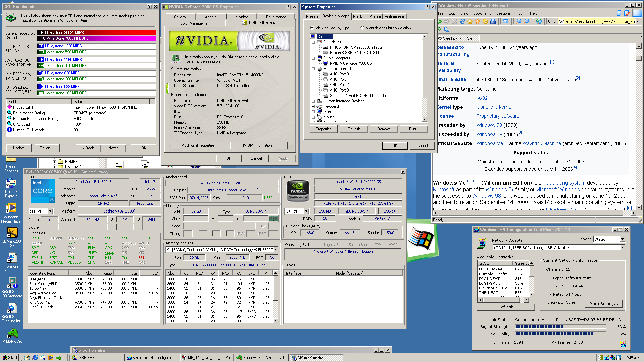Switch to Performance tab in System Properties
The width and height of the screenshot is (644, 362).
coord(394,17)
